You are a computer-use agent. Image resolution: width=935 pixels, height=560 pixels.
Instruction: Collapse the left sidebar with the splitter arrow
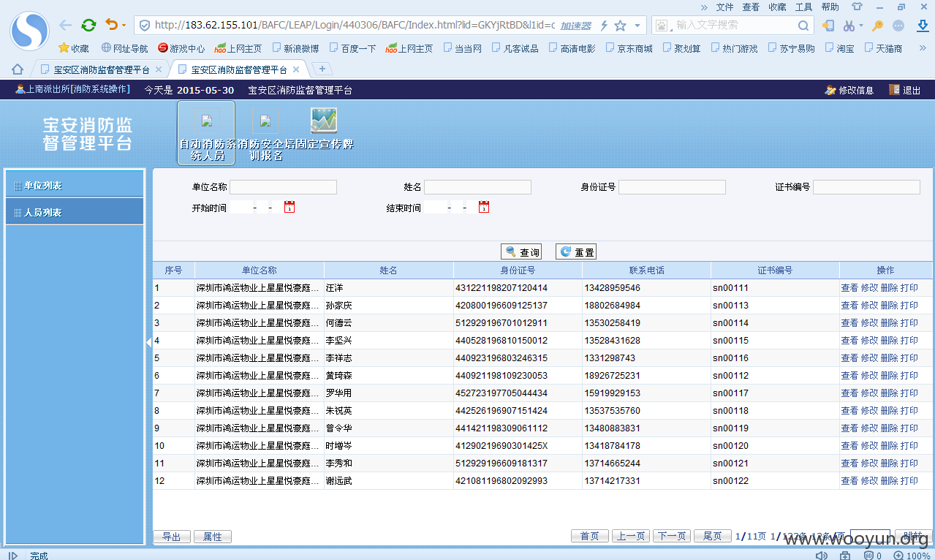(149, 341)
